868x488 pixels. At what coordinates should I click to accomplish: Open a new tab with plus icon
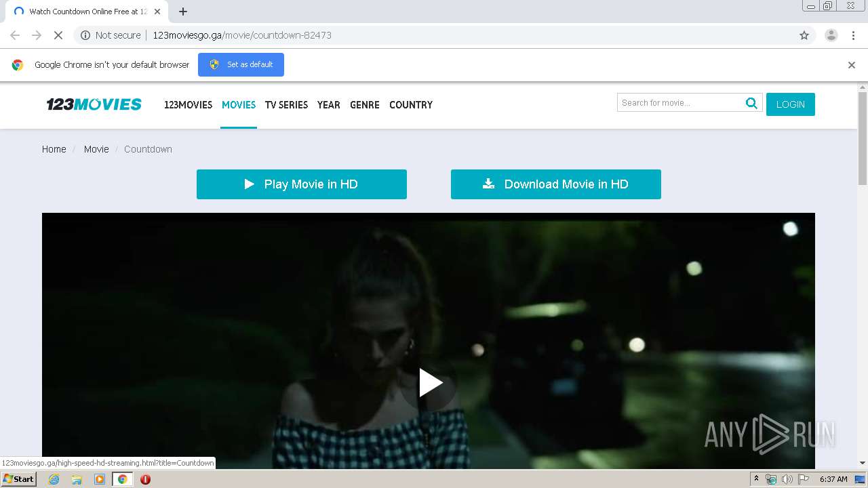[x=182, y=12]
